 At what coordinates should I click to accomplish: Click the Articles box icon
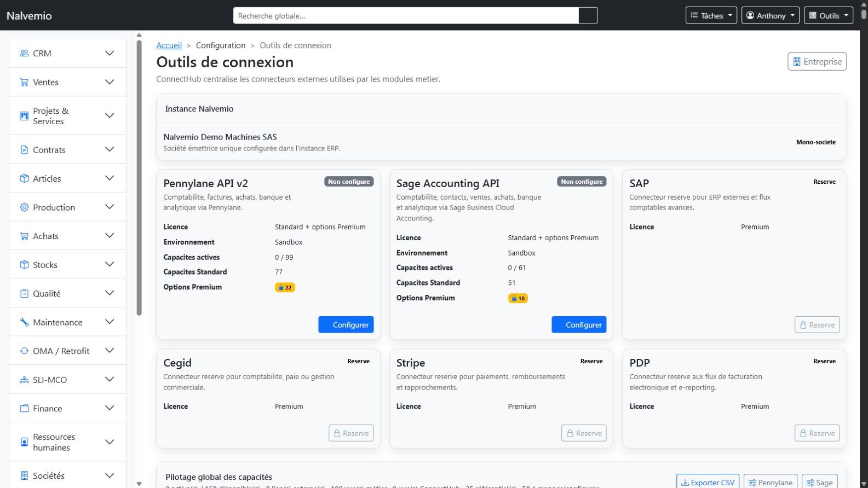(24, 178)
